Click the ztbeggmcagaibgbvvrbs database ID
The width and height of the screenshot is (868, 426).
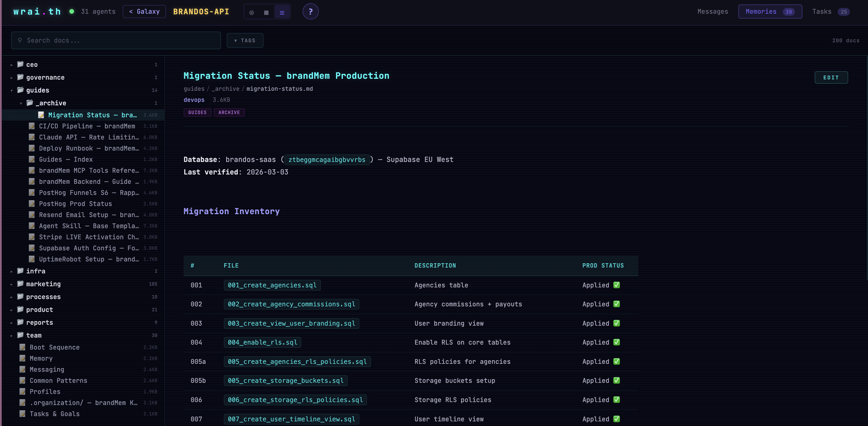pos(327,160)
